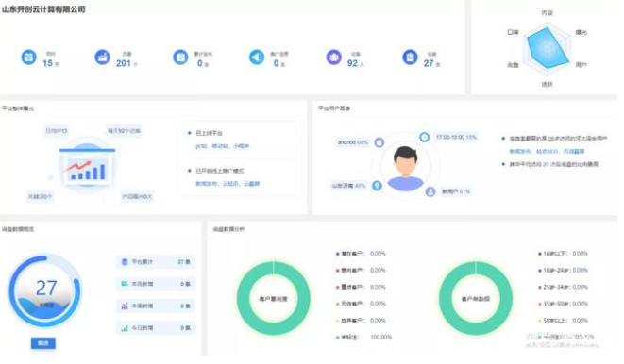Click the 客户年龄段 green donut chart
The image size is (624, 364).
click(x=476, y=298)
